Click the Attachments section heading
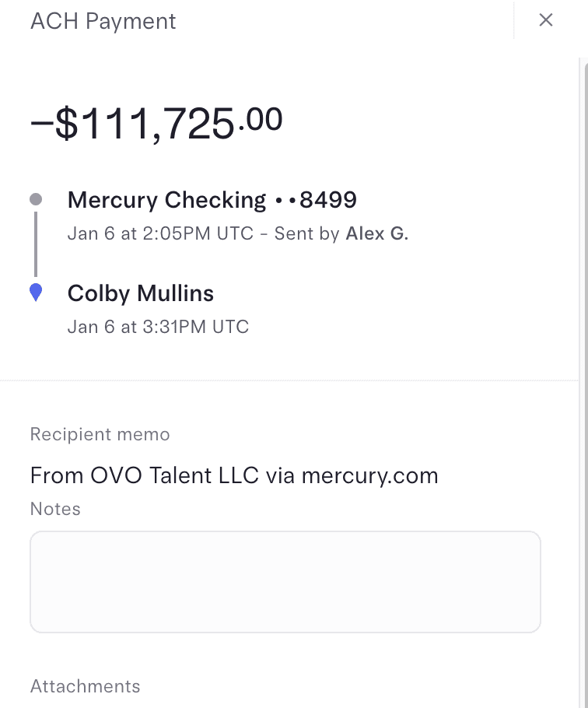Viewport: 588px width, 708px height. tap(85, 686)
